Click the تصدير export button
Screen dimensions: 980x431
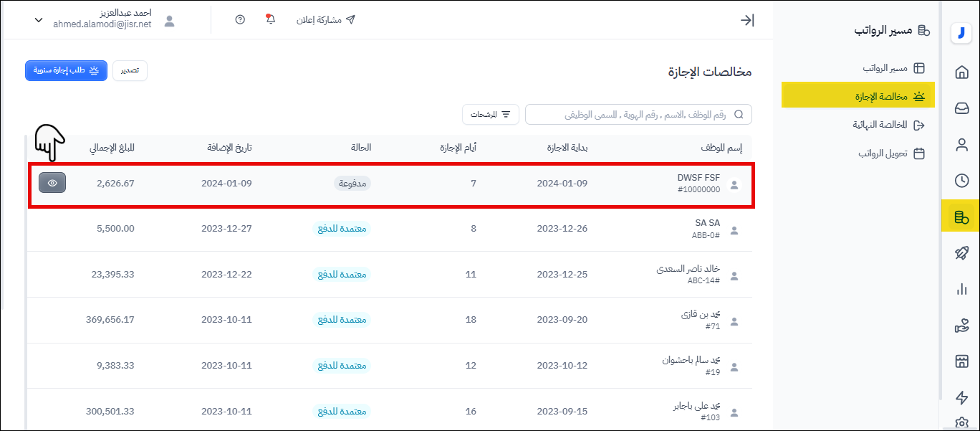tap(130, 70)
